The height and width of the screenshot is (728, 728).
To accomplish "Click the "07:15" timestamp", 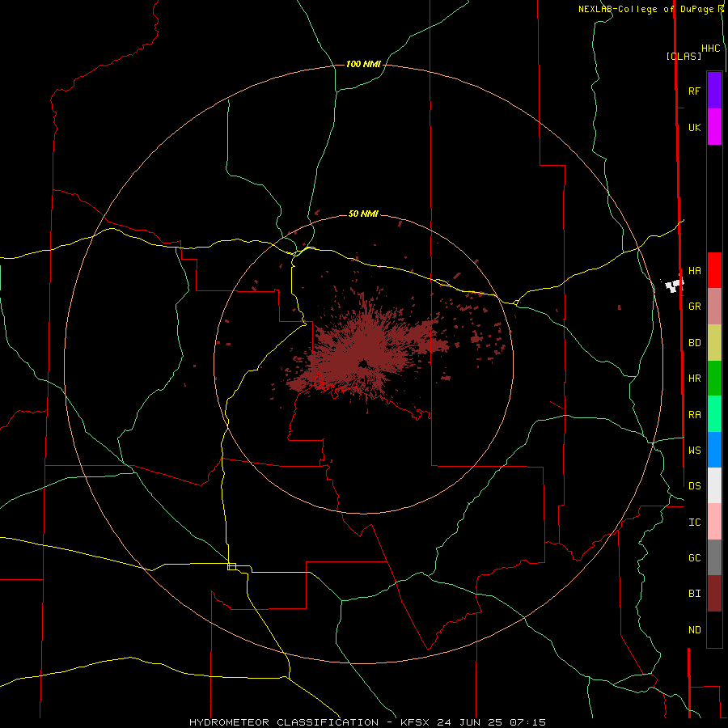I will (x=527, y=722).
